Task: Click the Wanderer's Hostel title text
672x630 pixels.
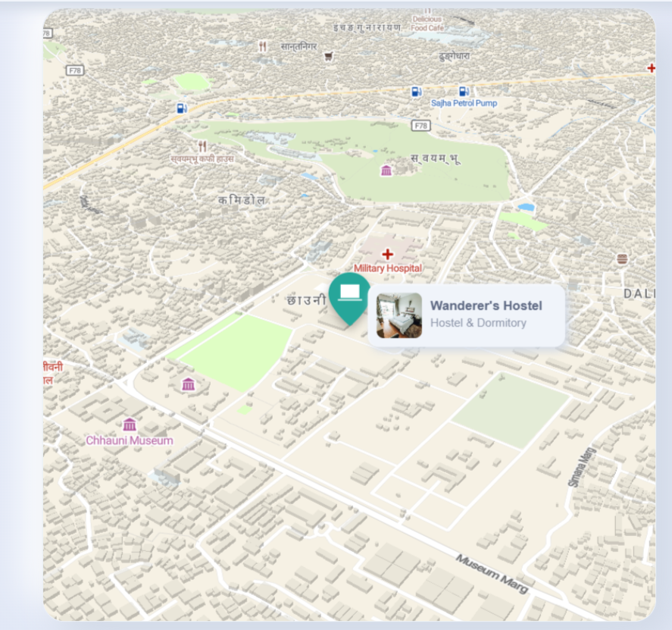Action: (486, 306)
